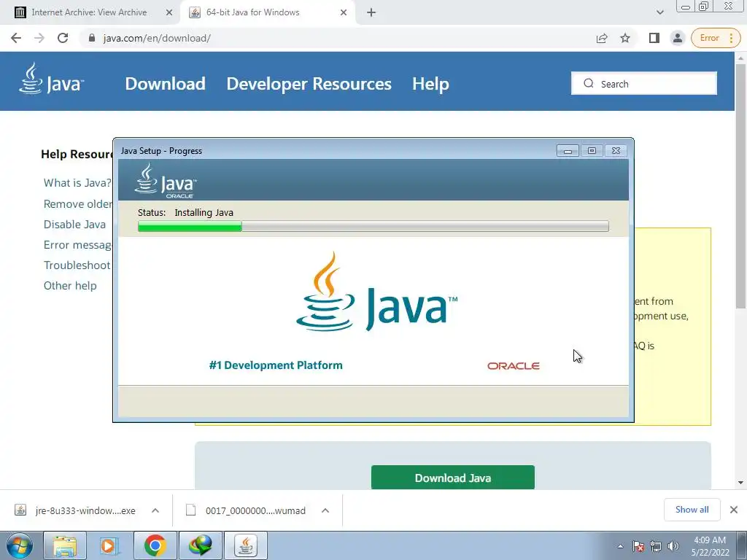Close the Java Setup - Progress dialog
Image resolution: width=747 pixels, height=560 pixels.
pyautogui.click(x=616, y=151)
